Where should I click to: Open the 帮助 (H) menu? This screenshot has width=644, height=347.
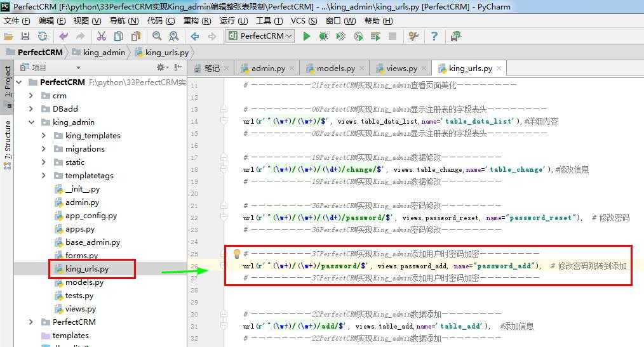379,20
